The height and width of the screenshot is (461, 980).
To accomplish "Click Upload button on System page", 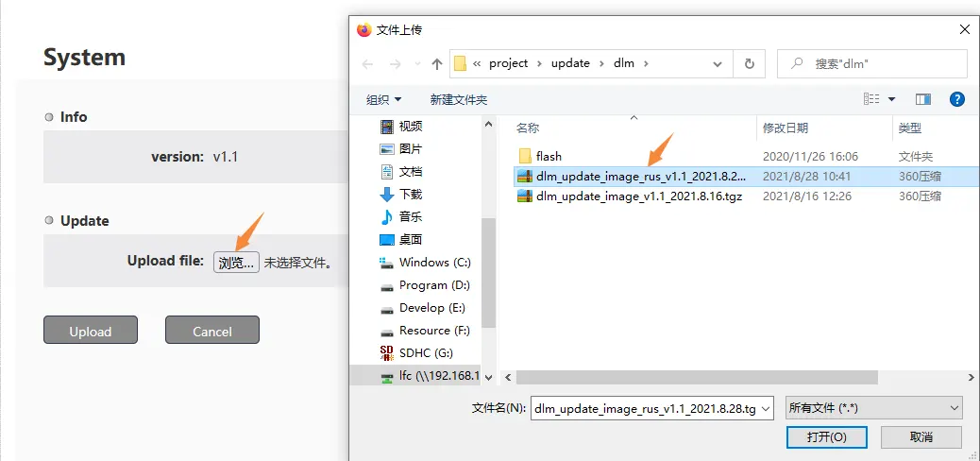I will (91, 330).
